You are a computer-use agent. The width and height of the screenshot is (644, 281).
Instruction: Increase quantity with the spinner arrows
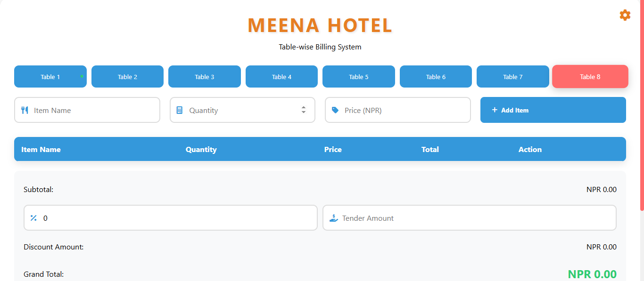pos(304,107)
